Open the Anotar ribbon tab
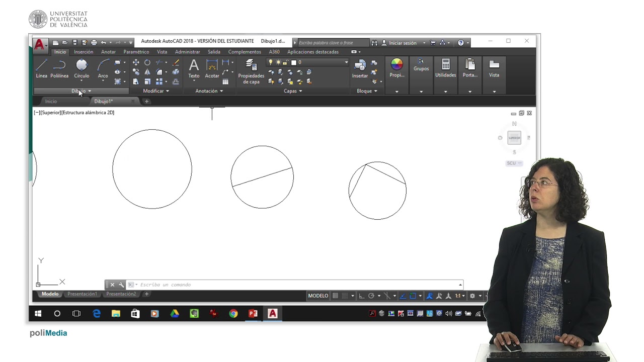The width and height of the screenshot is (644, 362). click(108, 52)
